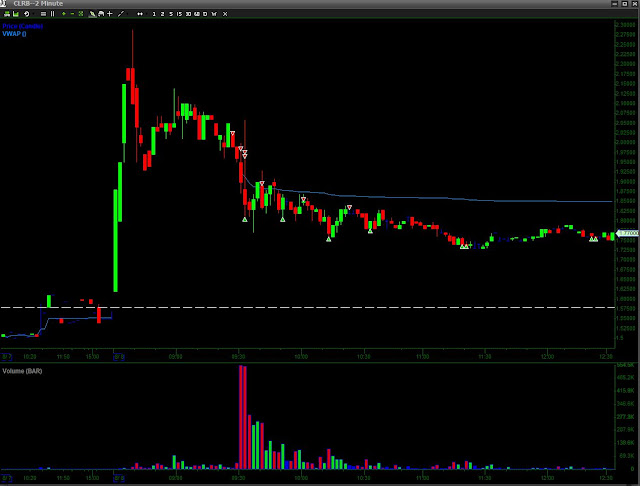640x486 pixels.
Task: Toggle horizontal grid lines icon
Action: (43, 14)
